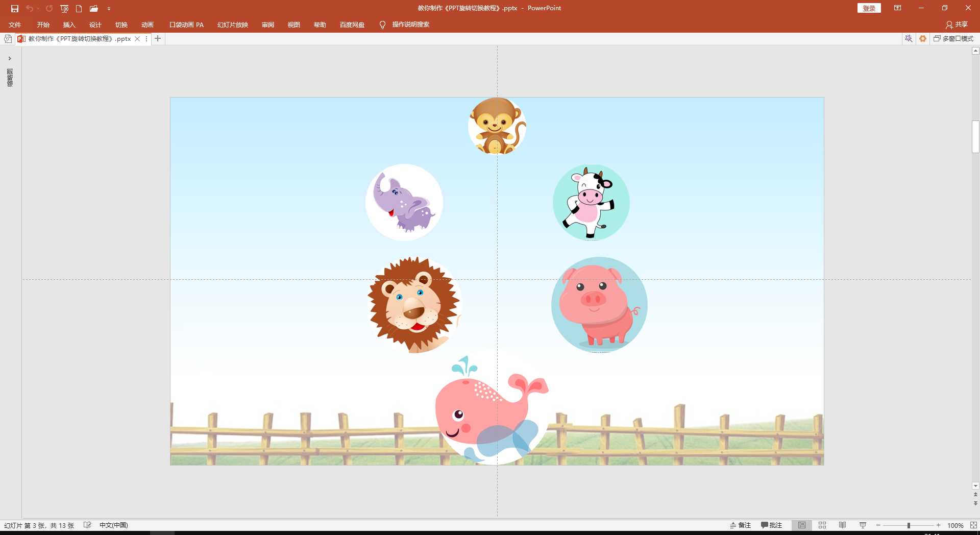980x535 pixels.
Task: Open the 设计 ribbon tab
Action: coord(95,25)
